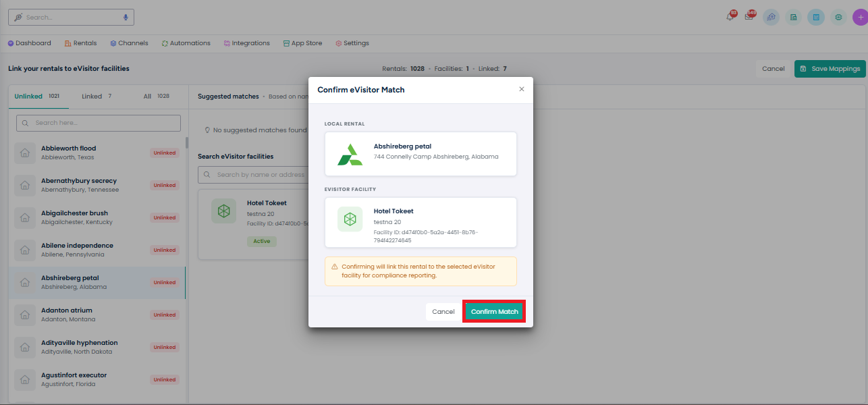
Task: Cancel the Confirm eVisitor Match dialog
Action: pos(443,312)
